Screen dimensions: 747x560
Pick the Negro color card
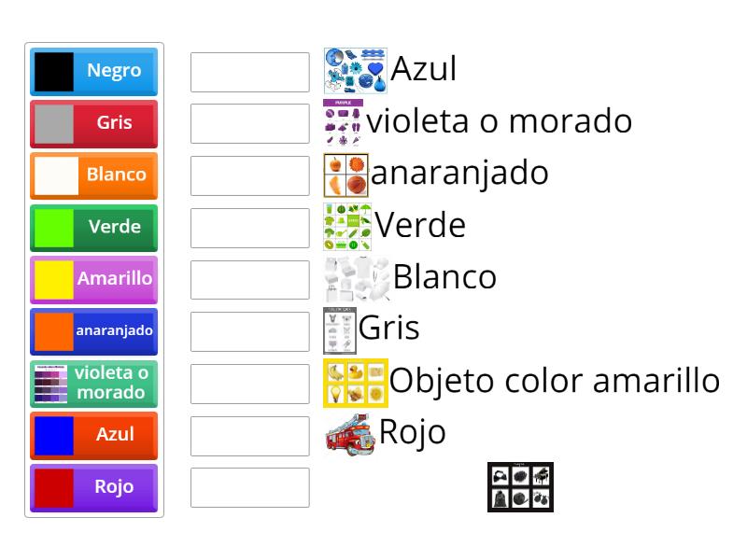coord(93,71)
